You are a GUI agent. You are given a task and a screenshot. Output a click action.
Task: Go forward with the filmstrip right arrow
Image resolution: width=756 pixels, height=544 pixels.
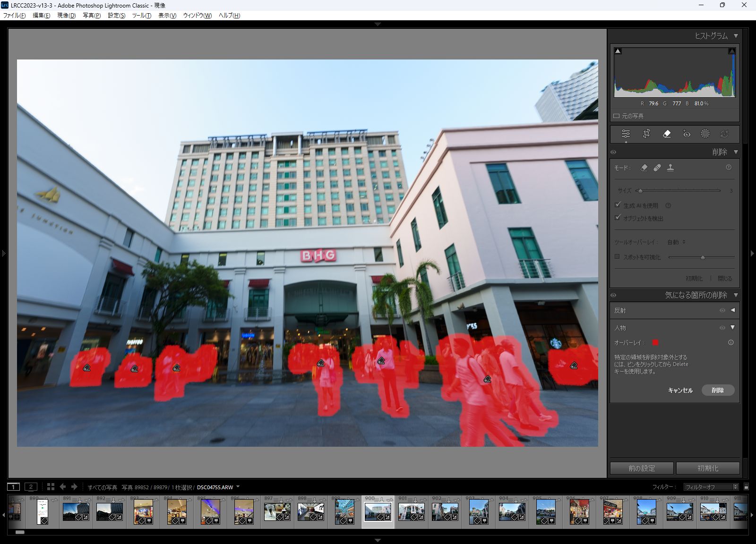tap(74, 486)
